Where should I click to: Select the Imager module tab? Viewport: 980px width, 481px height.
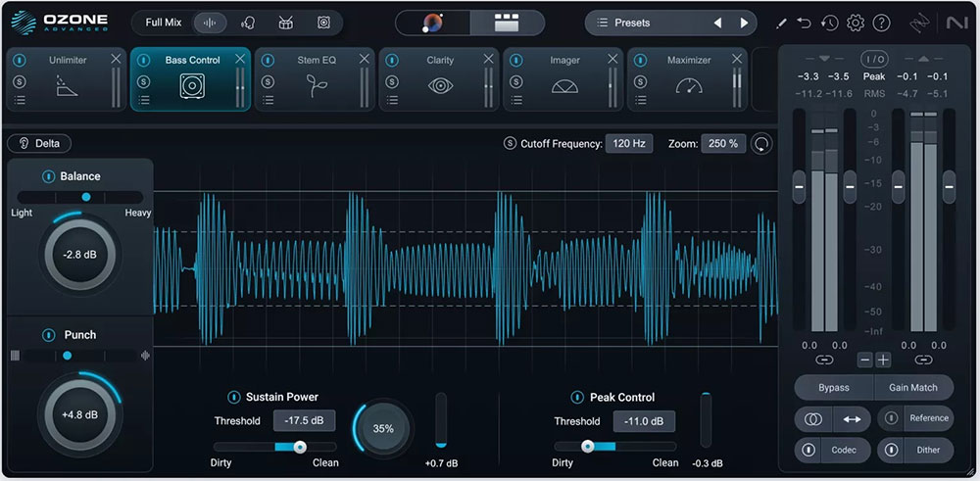point(564,81)
